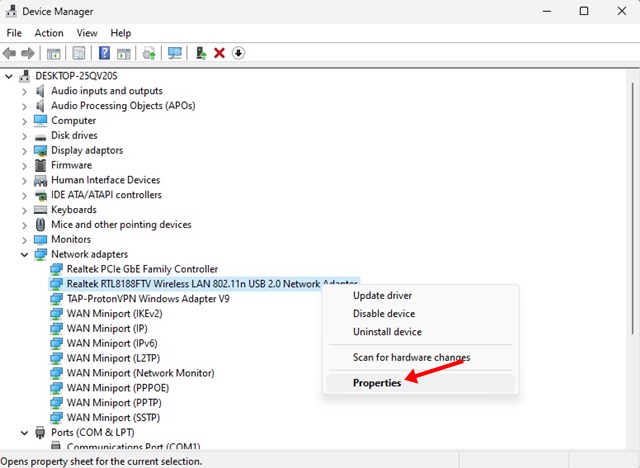Click the Firmware chip icon
640x468 pixels.
click(x=40, y=165)
